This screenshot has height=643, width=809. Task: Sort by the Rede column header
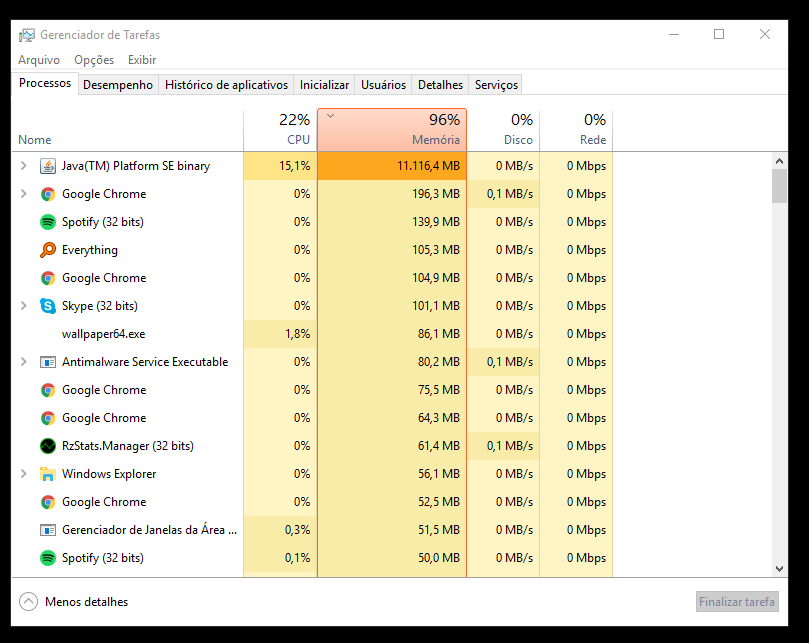(576, 131)
